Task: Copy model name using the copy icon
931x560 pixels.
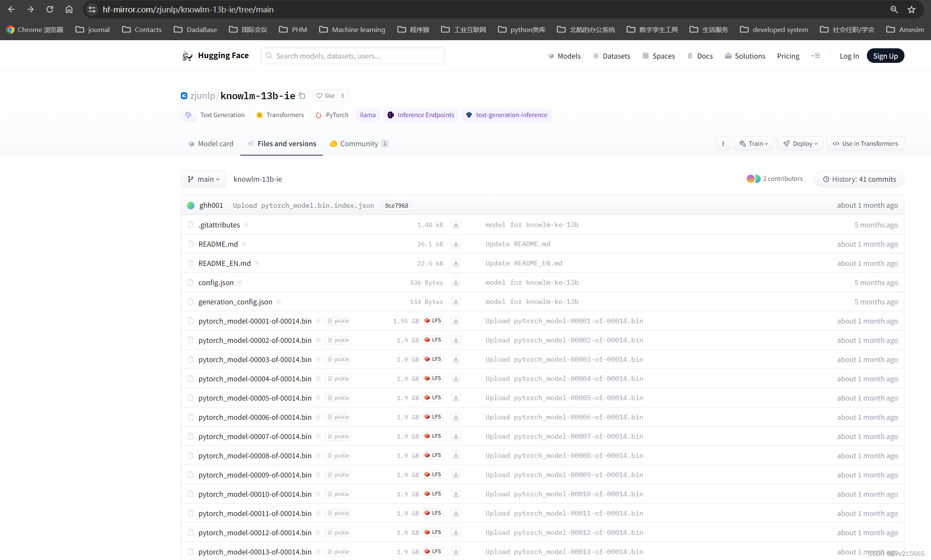Action: pyautogui.click(x=302, y=96)
